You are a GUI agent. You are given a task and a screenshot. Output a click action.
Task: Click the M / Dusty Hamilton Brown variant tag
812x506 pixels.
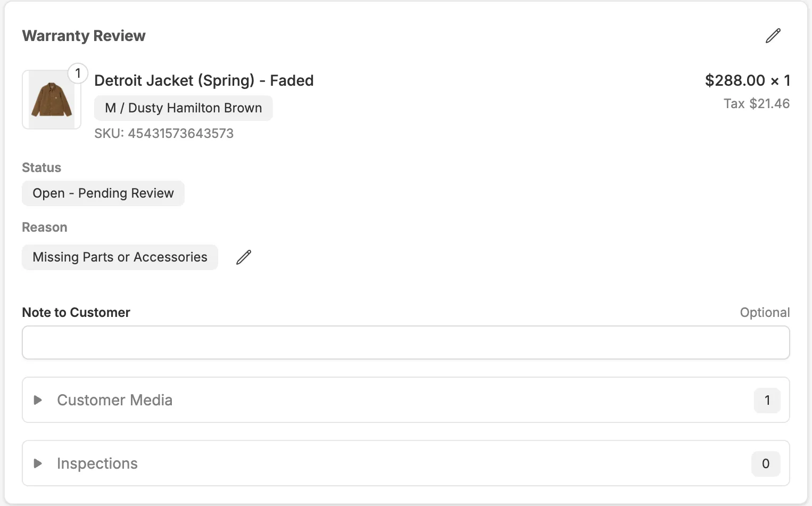(x=183, y=108)
